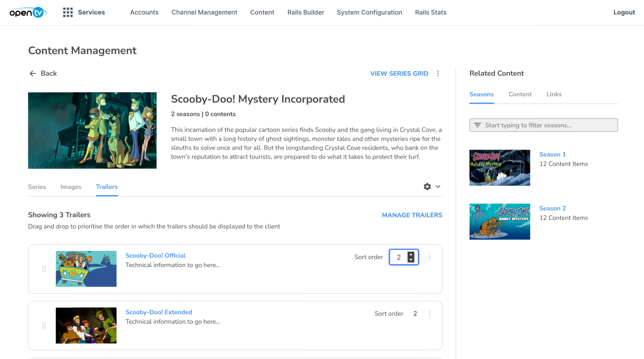
Task: Open Content menu in top navigation
Action: (x=262, y=12)
